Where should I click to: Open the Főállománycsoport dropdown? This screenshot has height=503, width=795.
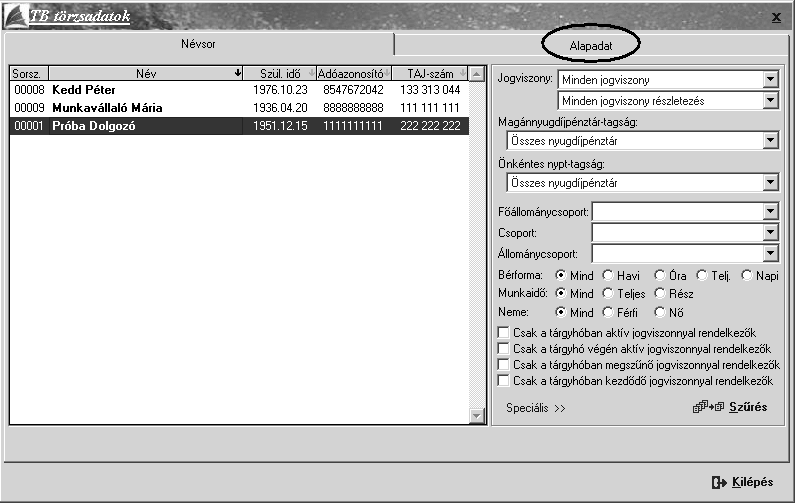click(x=770, y=211)
